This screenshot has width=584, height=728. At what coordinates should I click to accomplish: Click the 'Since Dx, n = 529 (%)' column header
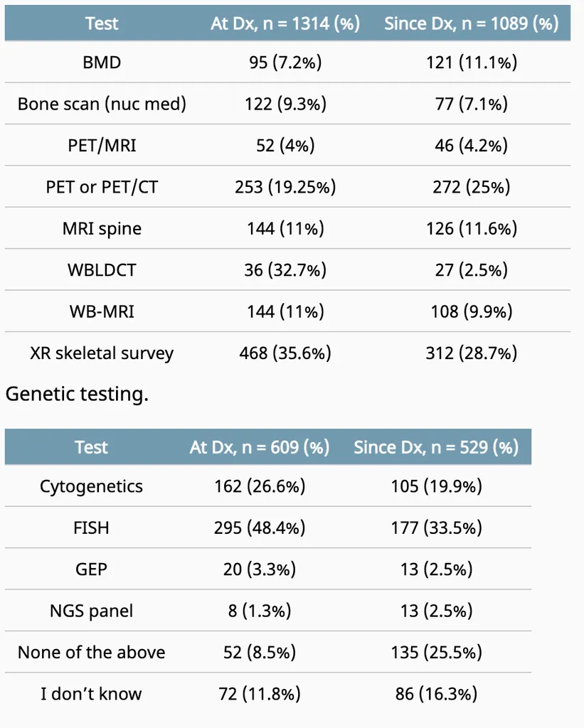436,447
